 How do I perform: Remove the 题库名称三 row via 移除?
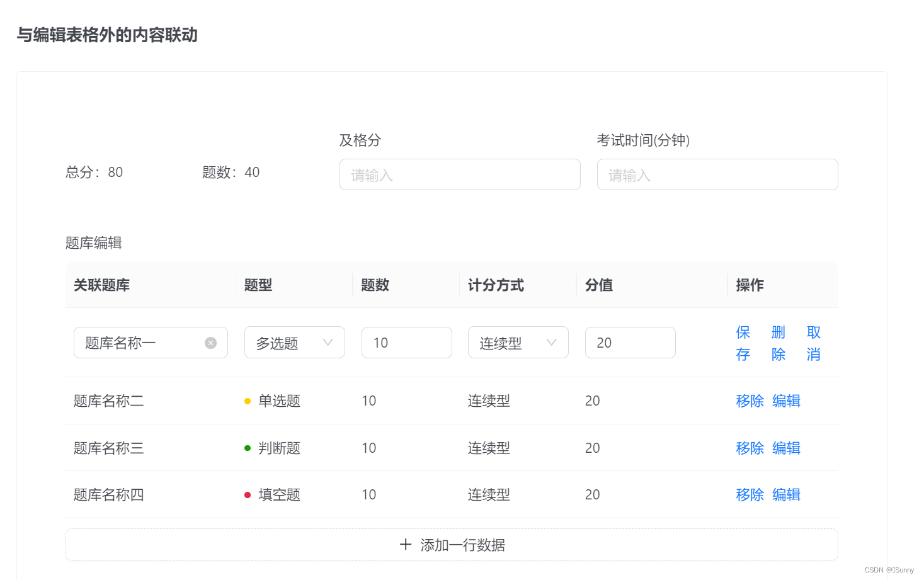click(750, 448)
